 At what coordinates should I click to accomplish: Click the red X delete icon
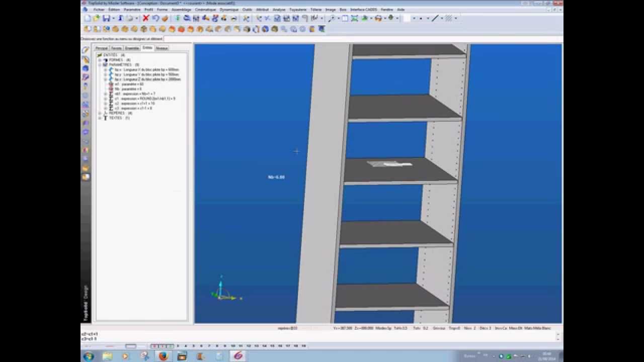pyautogui.click(x=145, y=18)
